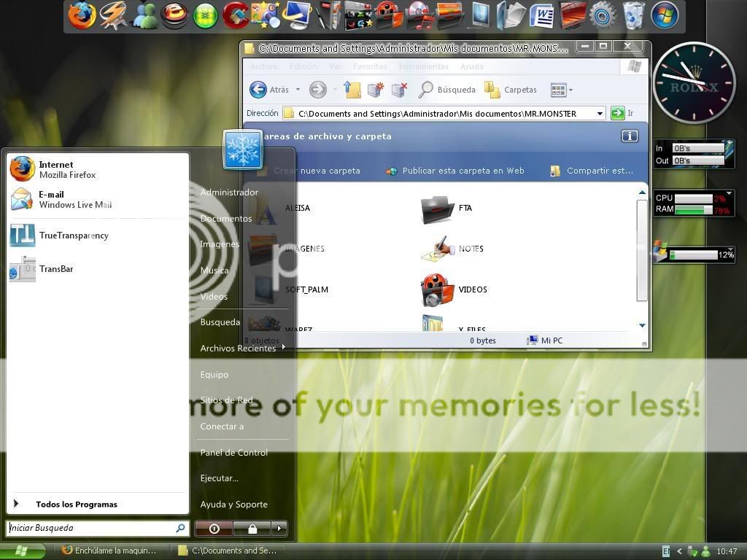Launch Firefox from the top dock
Screen dimensions: 747x560
coord(82,15)
